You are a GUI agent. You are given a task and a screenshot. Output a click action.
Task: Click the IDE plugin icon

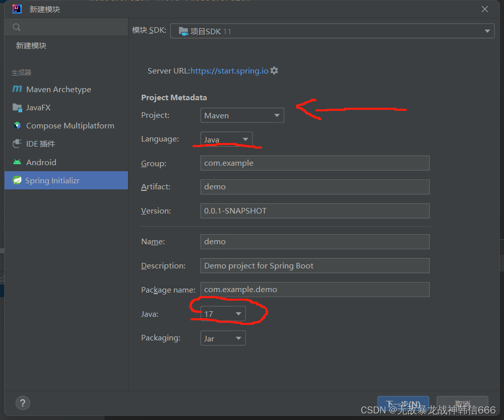pos(17,144)
